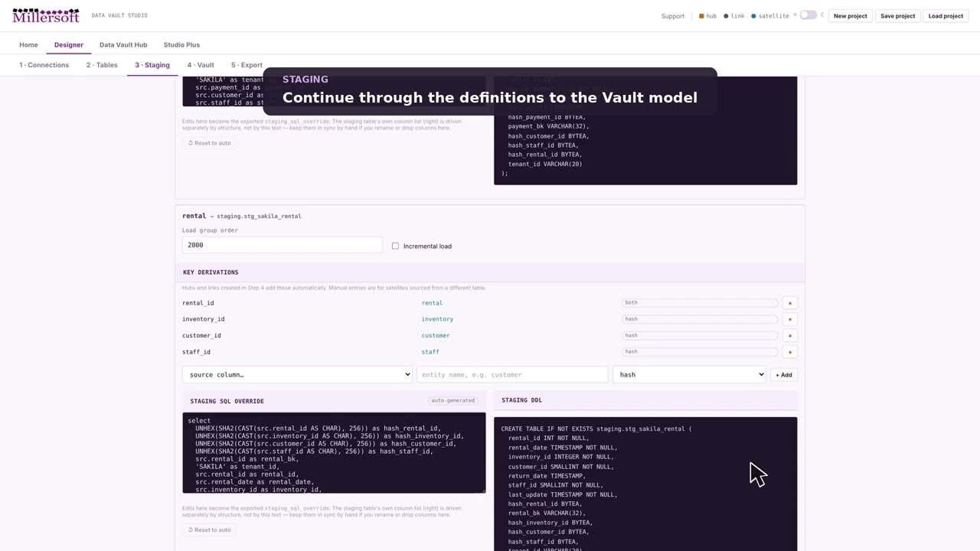The image size is (980, 551).
Task: Click the rental entity link
Action: coord(432,303)
